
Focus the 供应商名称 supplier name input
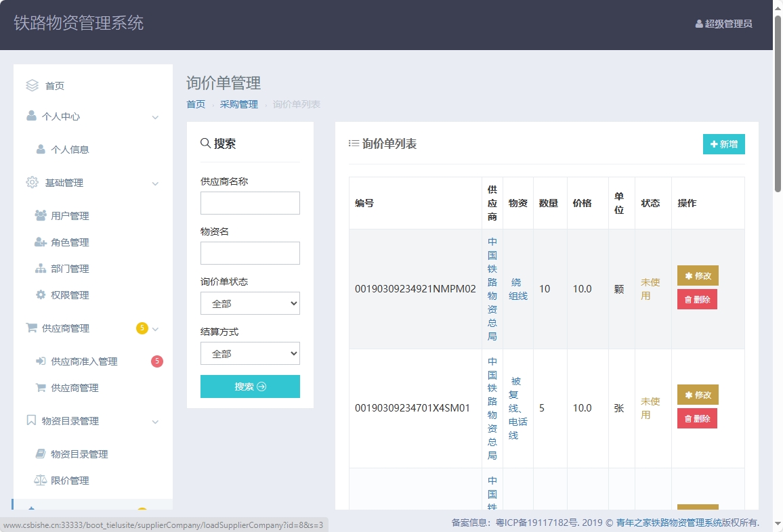click(x=250, y=203)
